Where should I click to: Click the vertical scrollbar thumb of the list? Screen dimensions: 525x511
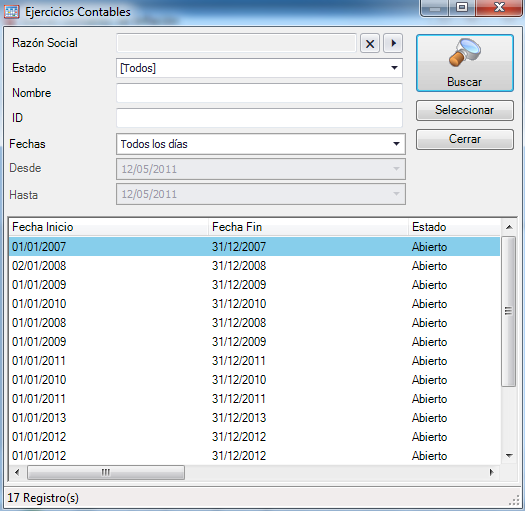pos(509,311)
